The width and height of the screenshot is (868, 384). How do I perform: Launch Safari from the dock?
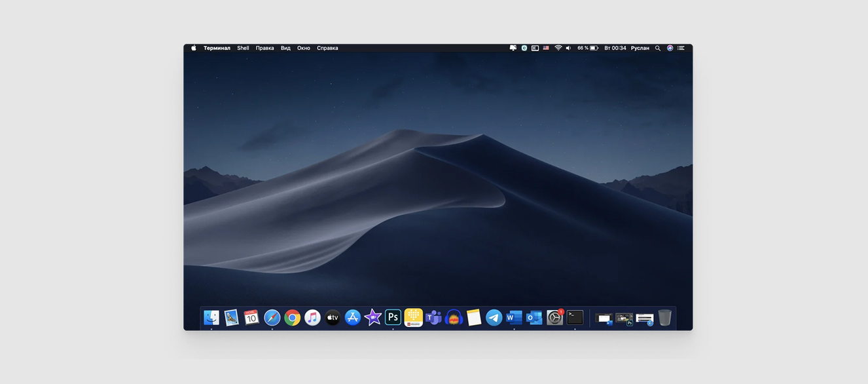click(272, 318)
